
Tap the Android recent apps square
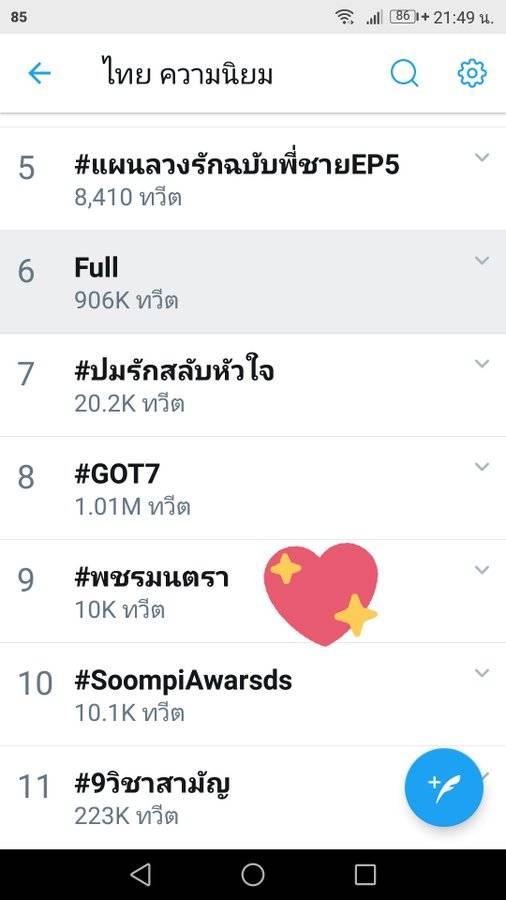[x=365, y=875]
